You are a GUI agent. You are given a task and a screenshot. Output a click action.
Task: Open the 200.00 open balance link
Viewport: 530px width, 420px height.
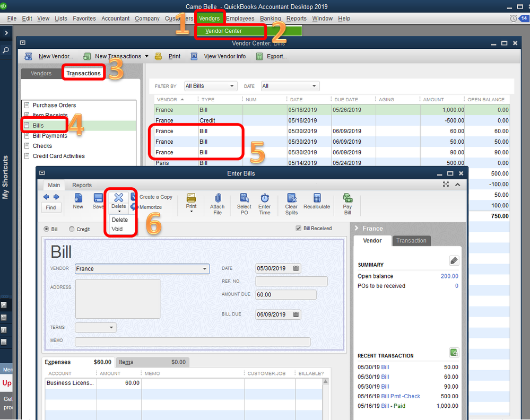(449, 276)
